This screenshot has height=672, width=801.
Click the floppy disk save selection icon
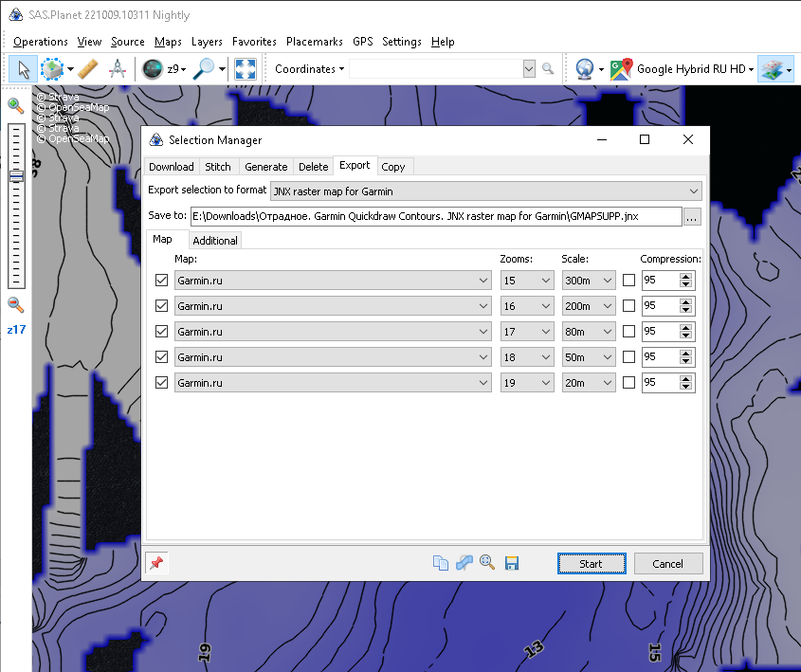[511, 563]
